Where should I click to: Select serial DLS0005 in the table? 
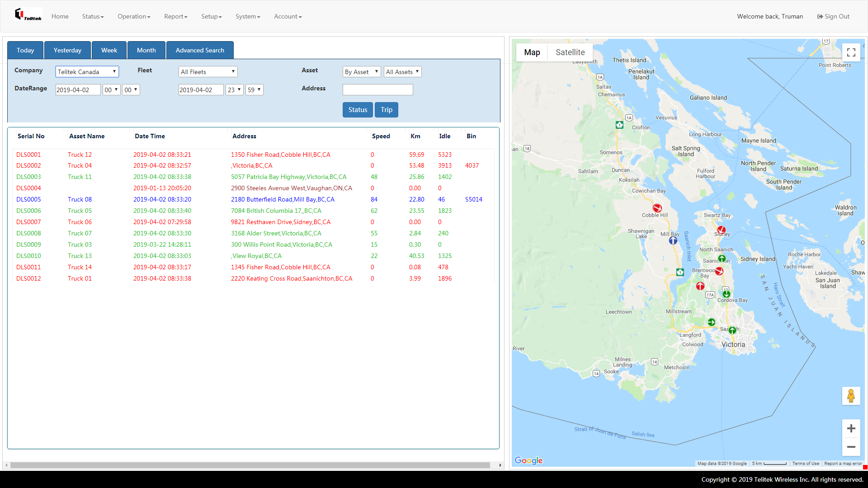click(x=28, y=199)
